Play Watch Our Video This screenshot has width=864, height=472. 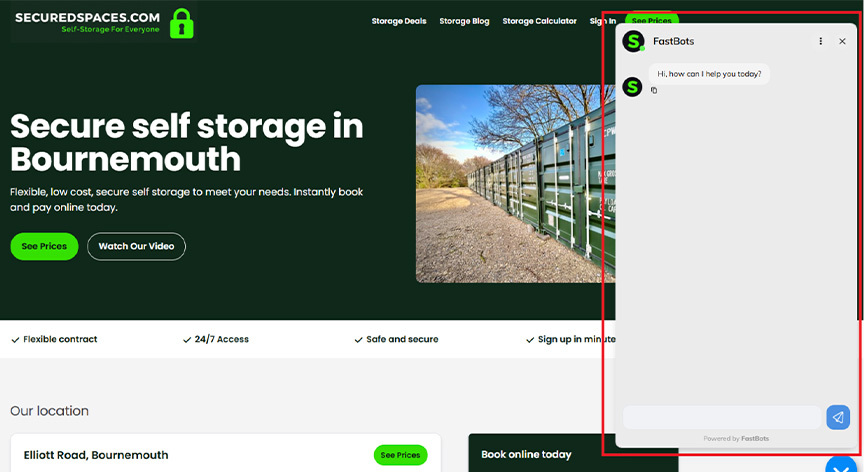[136, 246]
